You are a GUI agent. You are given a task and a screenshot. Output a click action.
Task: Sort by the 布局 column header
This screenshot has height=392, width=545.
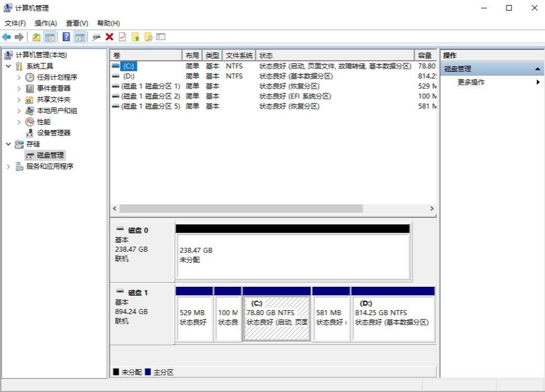pyautogui.click(x=192, y=55)
